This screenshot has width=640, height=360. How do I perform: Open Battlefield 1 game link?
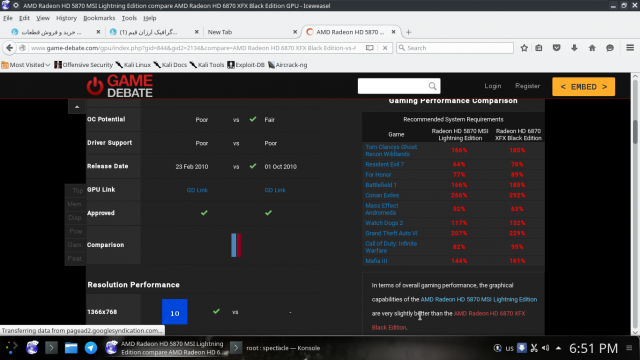[381, 185]
